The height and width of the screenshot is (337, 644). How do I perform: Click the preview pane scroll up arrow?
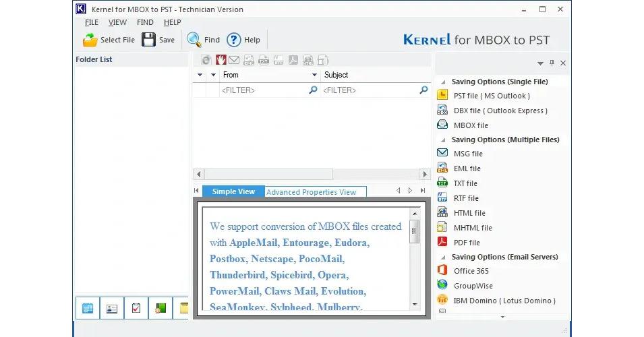pos(415,214)
